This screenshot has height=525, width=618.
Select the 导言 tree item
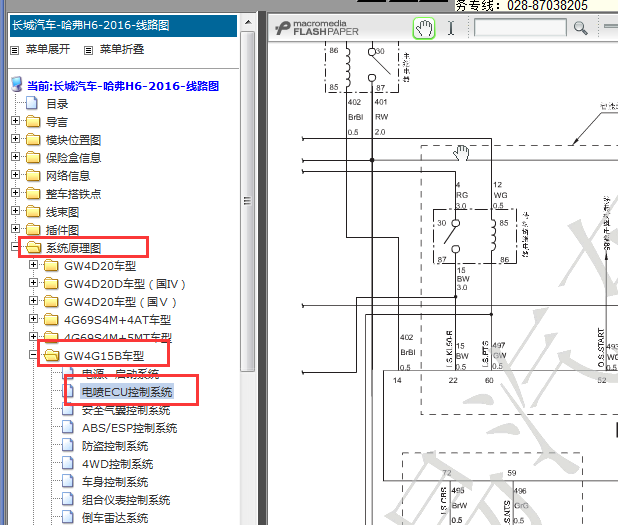click(57, 122)
